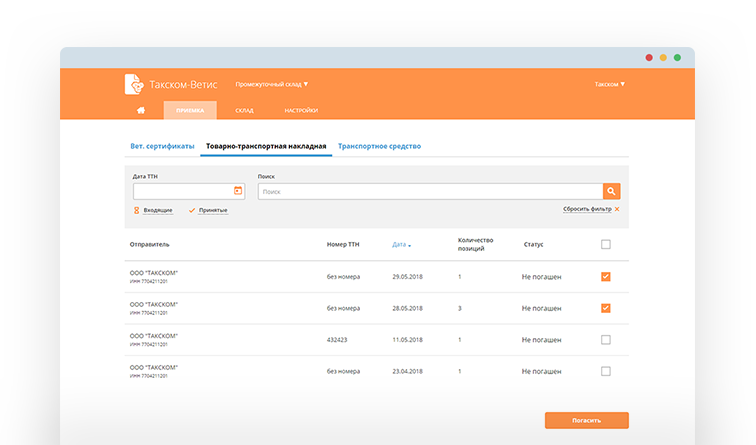Click the Погасить button
Image resolution: width=756 pixels, height=445 pixels.
pos(586,420)
